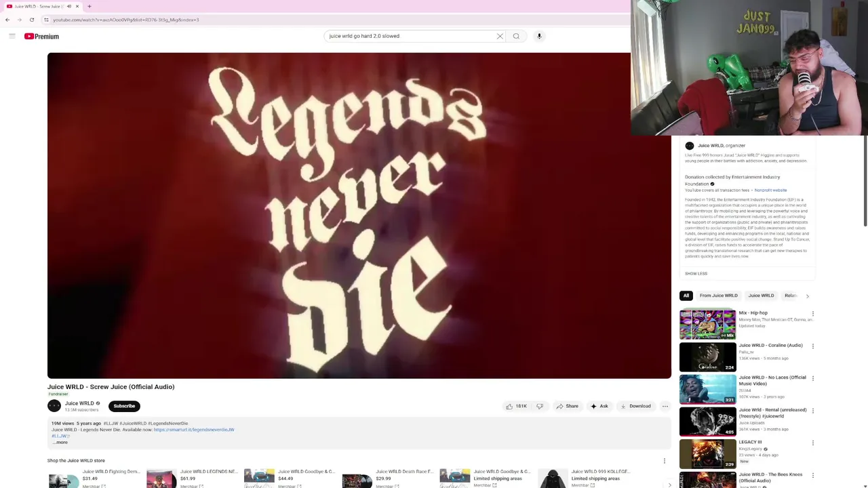Screen dimensions: 868x488
Task: Go back with browser back arrow
Action: (x=7, y=20)
